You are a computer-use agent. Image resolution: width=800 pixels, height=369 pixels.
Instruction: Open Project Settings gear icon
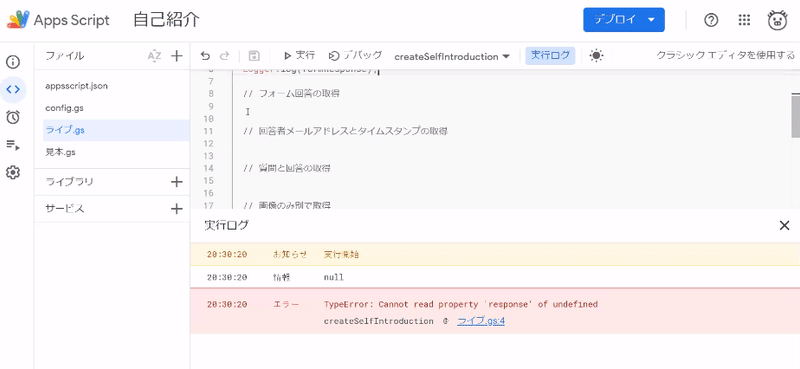tap(13, 173)
